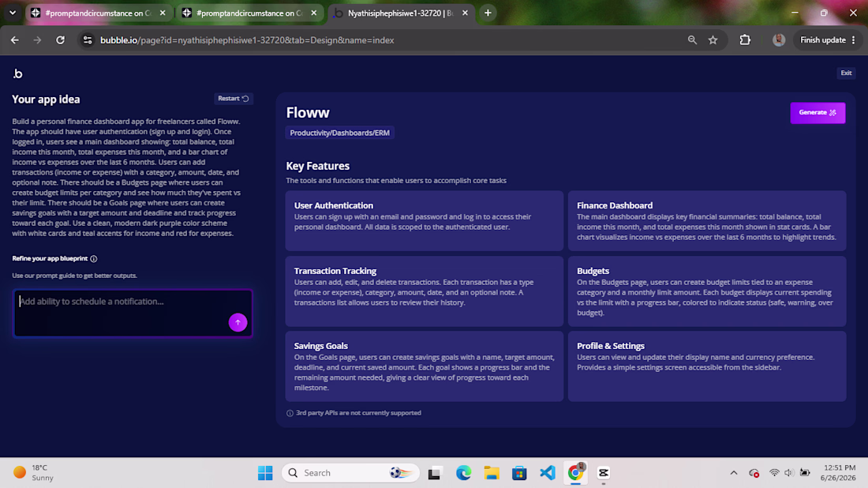Show hidden system tray icons
Viewport: 868px width, 488px height.
[734, 473]
